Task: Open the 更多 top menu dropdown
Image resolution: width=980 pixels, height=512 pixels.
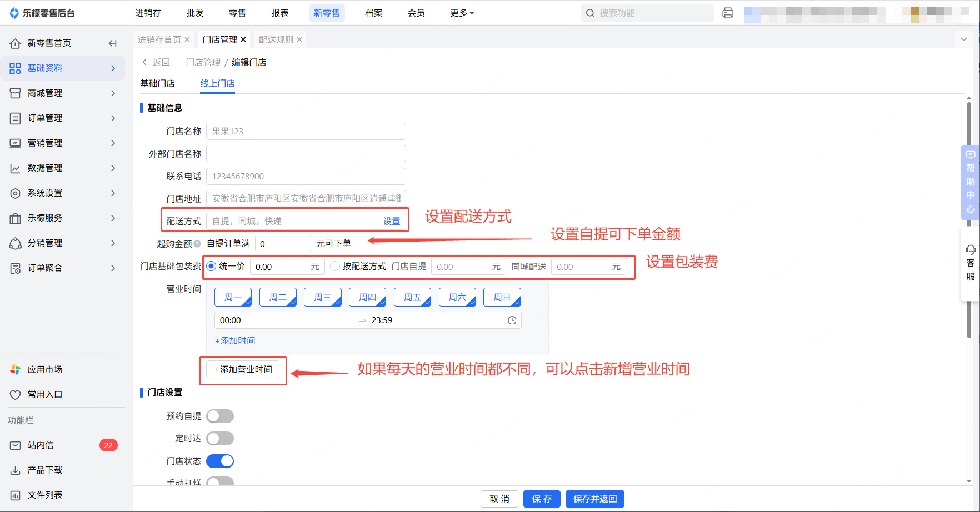Action: click(x=462, y=13)
